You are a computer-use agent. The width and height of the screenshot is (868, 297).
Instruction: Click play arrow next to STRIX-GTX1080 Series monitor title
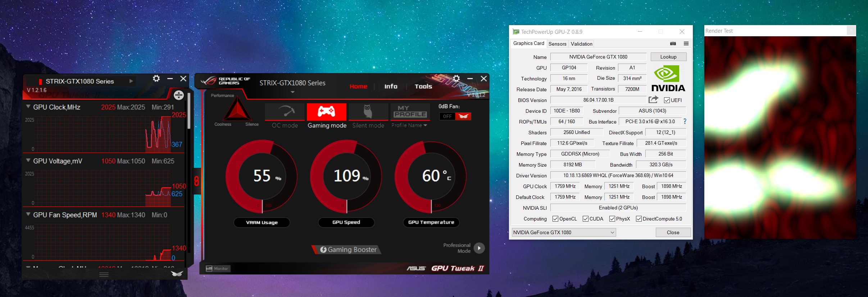tap(131, 81)
